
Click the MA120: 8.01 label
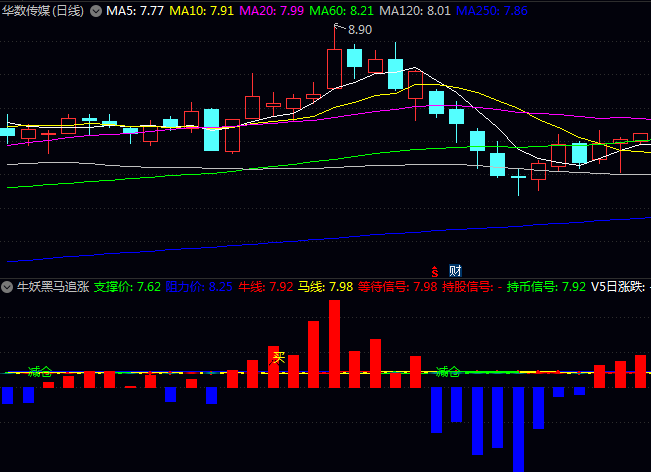tap(415, 11)
